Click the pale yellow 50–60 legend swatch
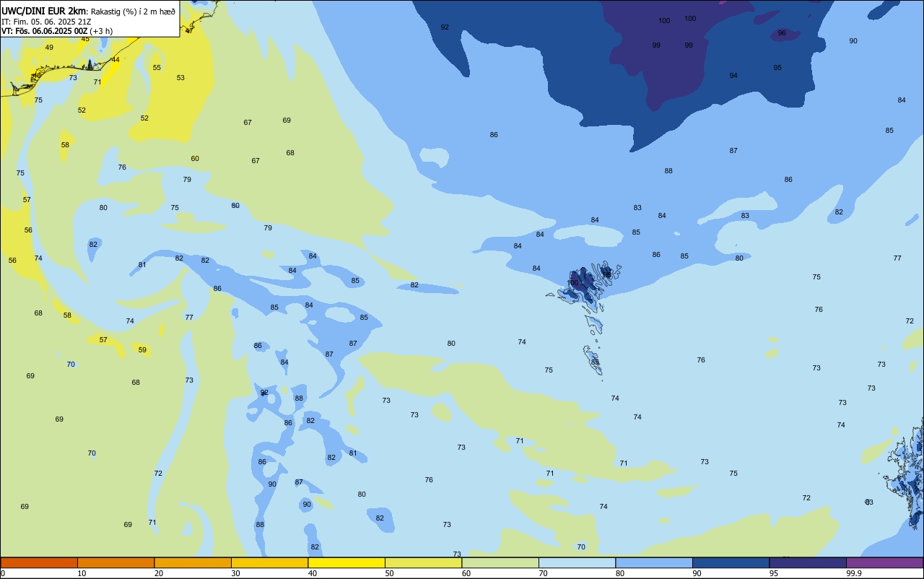Viewport: 924px width, 579px height. tap(423, 562)
